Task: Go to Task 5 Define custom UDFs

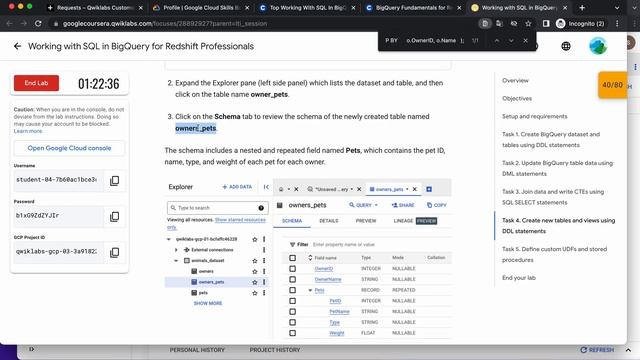Action: 554,254
